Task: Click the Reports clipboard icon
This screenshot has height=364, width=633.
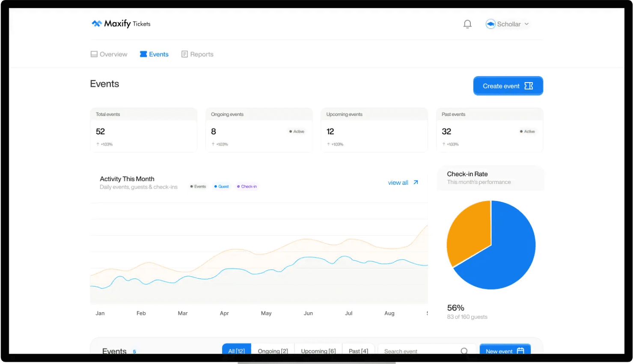Action: (x=184, y=54)
